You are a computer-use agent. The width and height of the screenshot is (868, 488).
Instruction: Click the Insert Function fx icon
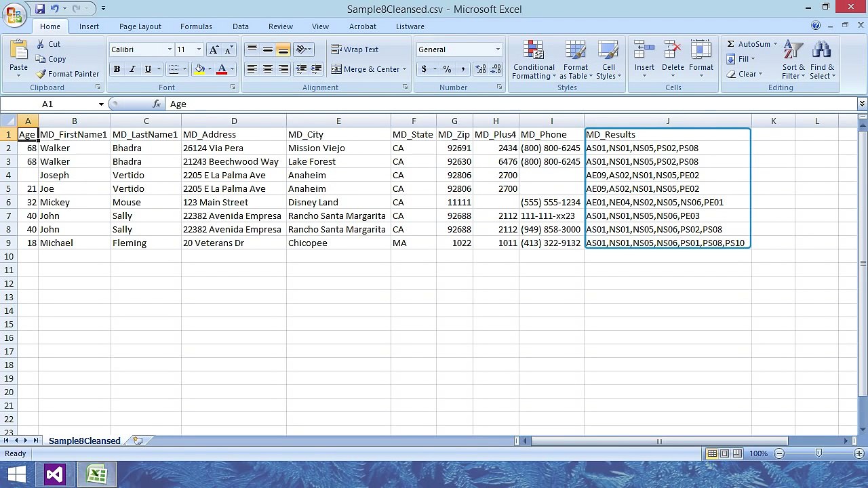157,104
